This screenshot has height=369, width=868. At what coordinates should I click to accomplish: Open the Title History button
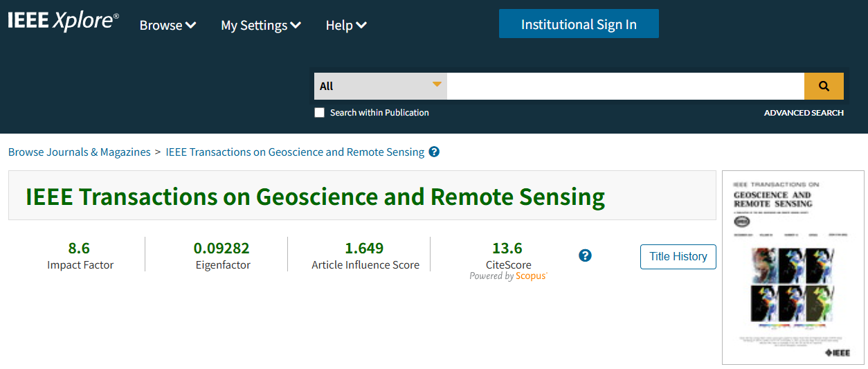click(678, 256)
